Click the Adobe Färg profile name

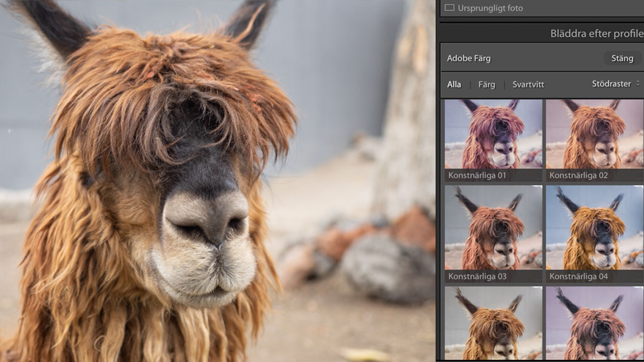468,58
